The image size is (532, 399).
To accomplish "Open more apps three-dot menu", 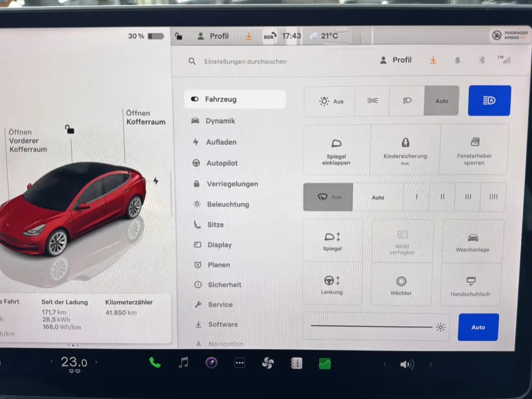I will 240,363.
